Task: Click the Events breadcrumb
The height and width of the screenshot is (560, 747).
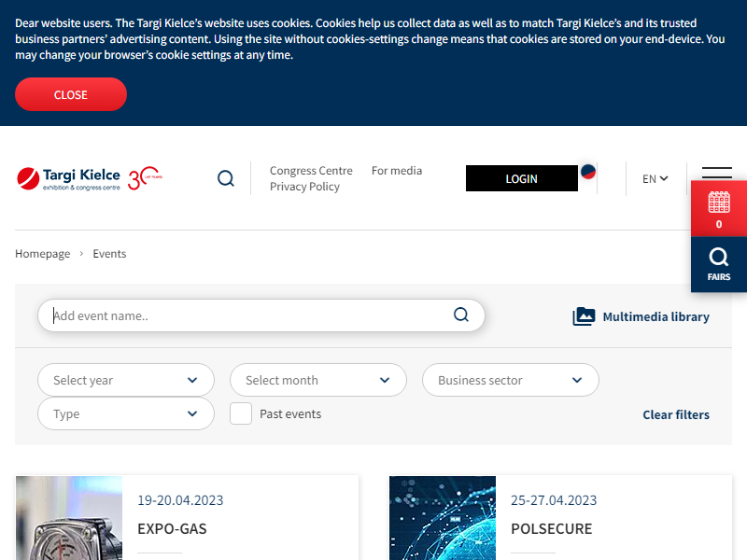Action: click(109, 253)
